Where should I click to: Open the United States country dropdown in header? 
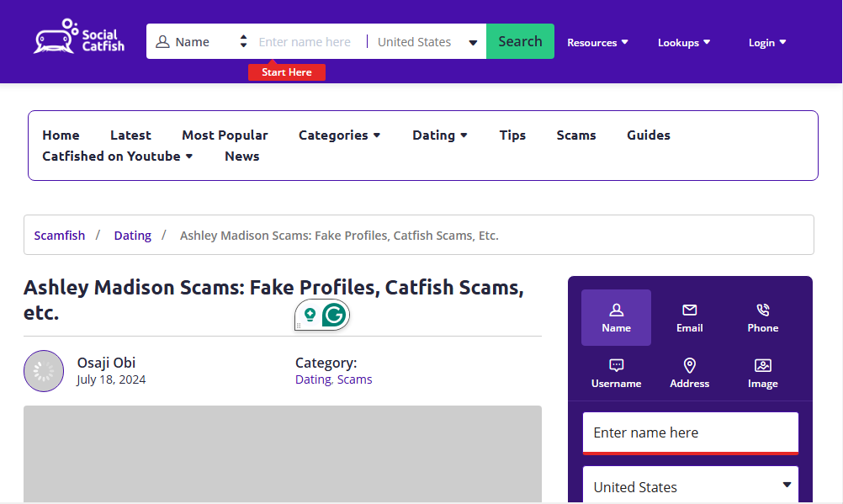[x=427, y=42]
